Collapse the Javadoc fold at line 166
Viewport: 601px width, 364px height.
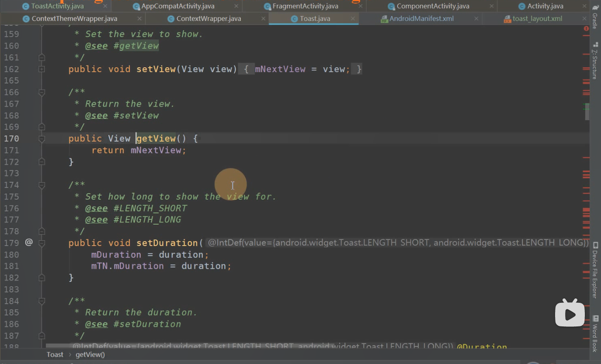coord(42,92)
